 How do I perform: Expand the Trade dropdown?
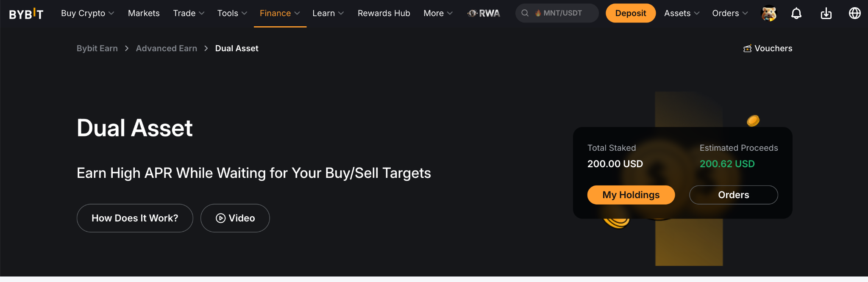click(x=189, y=13)
